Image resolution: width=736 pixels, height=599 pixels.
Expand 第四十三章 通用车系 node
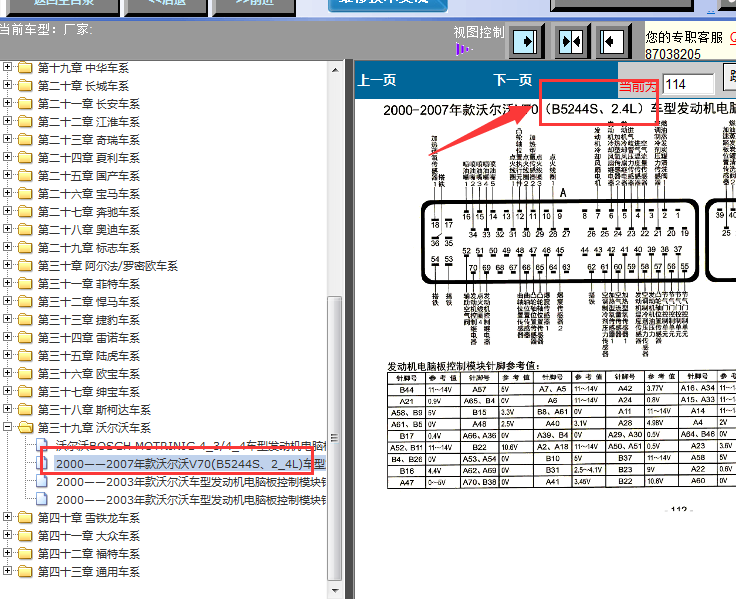7,571
